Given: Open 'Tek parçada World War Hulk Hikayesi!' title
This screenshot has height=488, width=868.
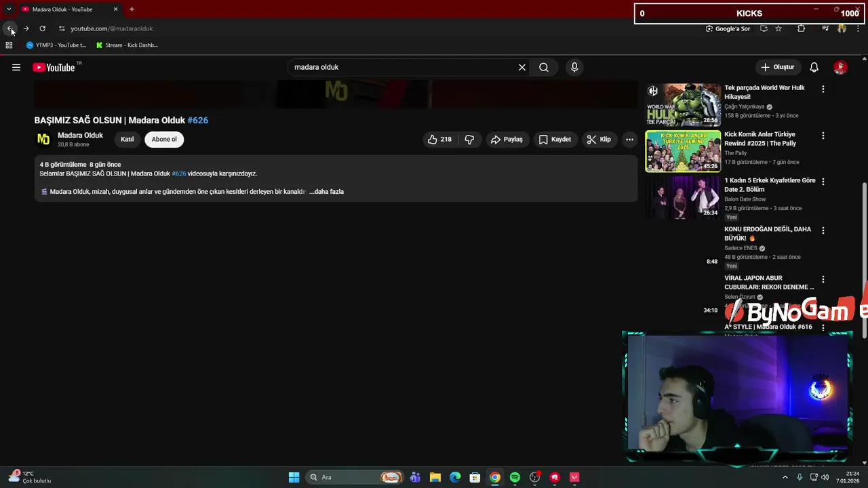Looking at the screenshot, I should (x=764, y=92).
